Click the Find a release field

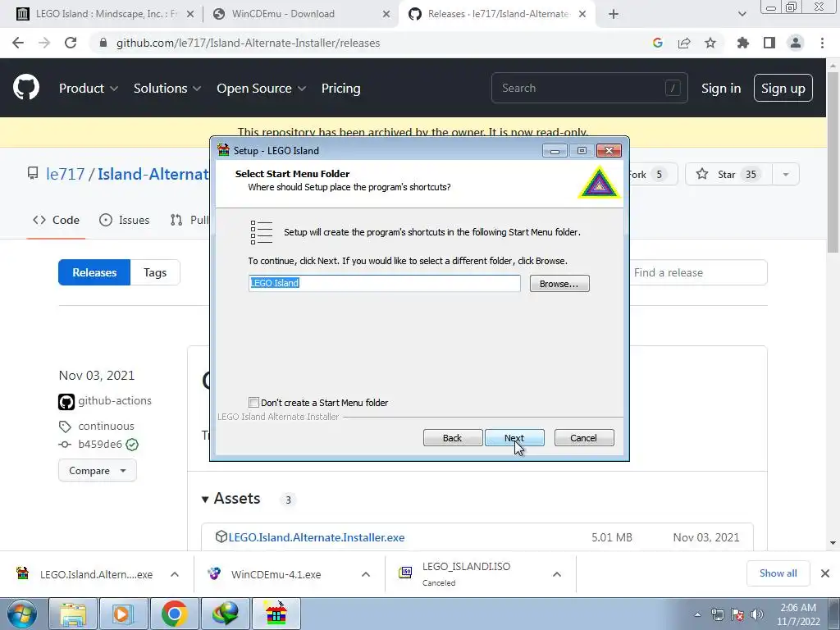(698, 272)
